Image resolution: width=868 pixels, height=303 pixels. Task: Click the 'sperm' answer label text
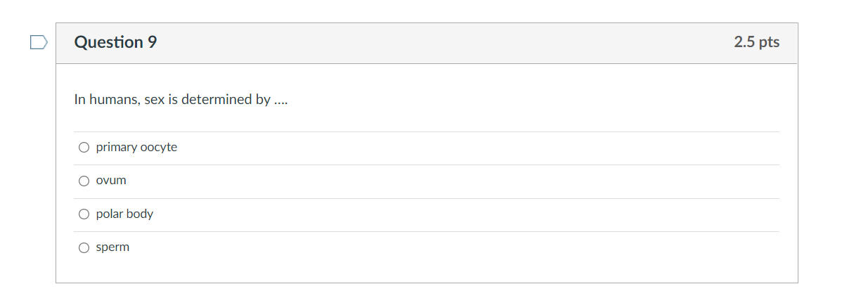coord(112,247)
